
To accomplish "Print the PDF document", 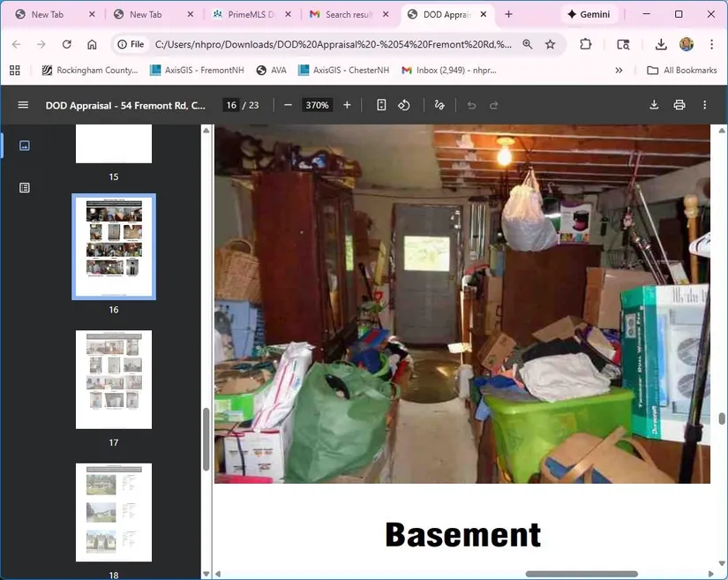I will tap(679, 105).
